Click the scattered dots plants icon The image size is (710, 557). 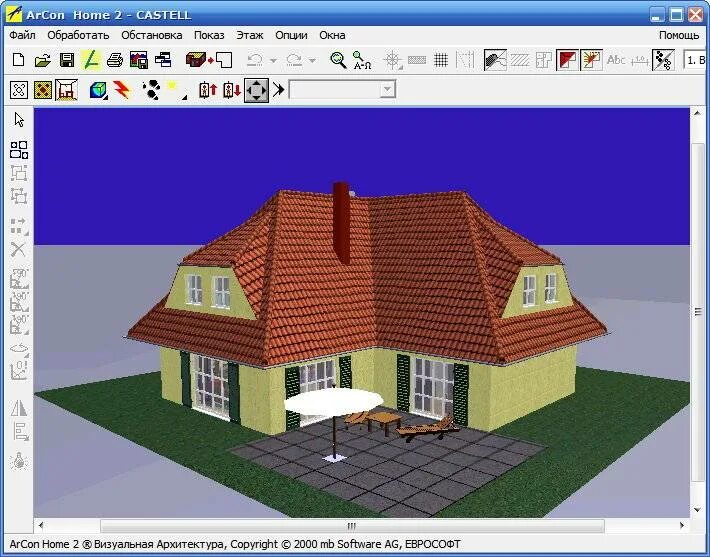coord(663,60)
